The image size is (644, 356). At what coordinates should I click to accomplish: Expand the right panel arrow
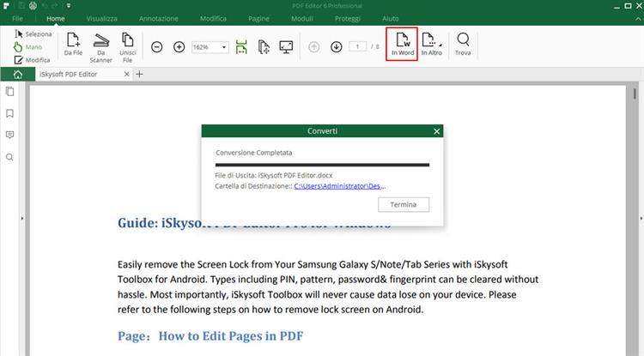tap(641, 219)
